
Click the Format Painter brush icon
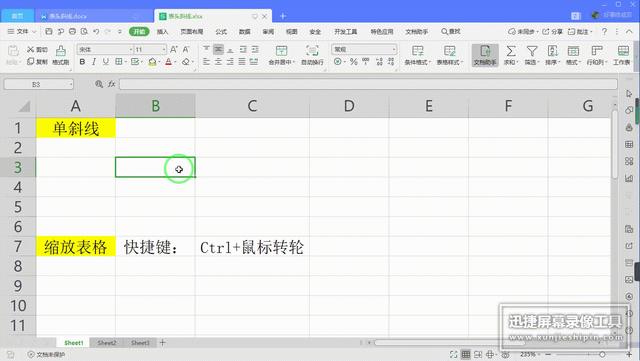tap(60, 51)
